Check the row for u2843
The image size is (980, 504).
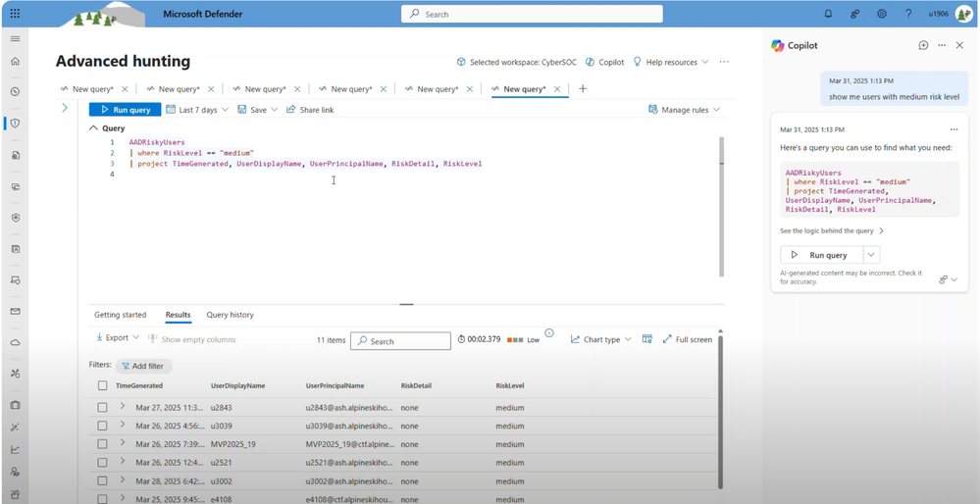click(102, 408)
